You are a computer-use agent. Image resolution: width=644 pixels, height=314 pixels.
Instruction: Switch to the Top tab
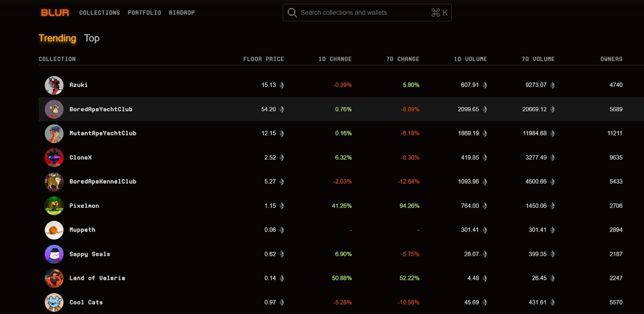[92, 38]
